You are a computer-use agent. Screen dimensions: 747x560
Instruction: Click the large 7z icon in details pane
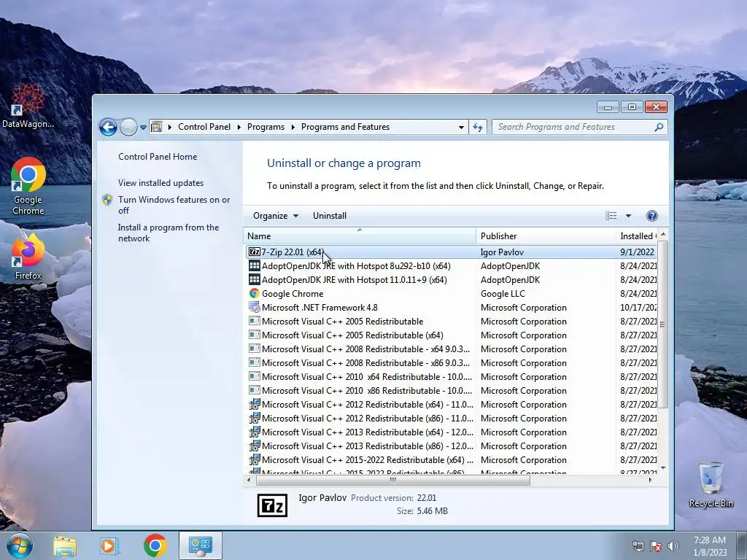tap(272, 505)
